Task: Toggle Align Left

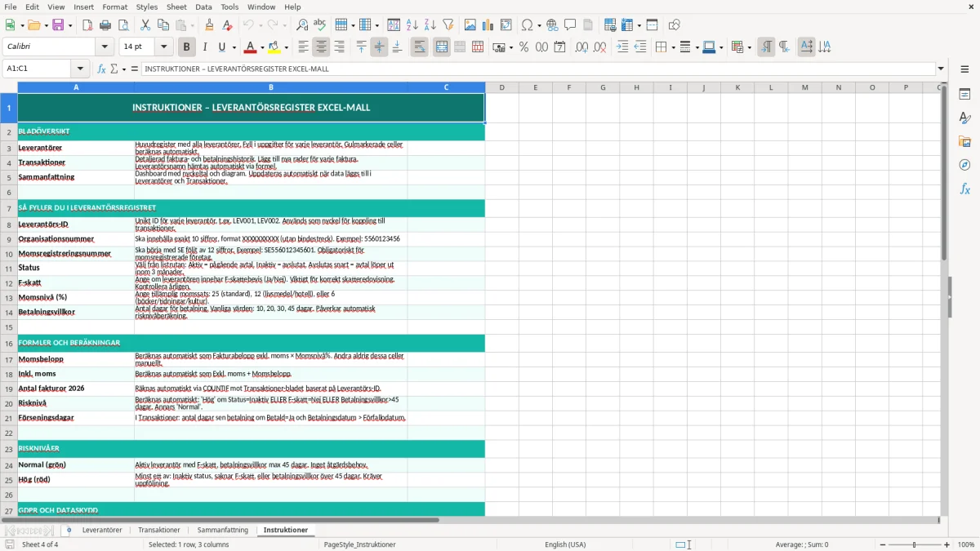Action: pyautogui.click(x=303, y=47)
